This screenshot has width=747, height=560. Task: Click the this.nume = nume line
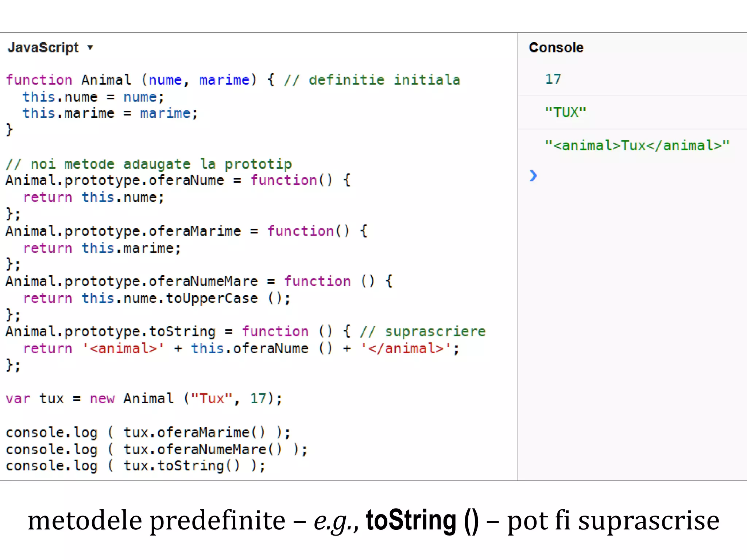tap(93, 97)
